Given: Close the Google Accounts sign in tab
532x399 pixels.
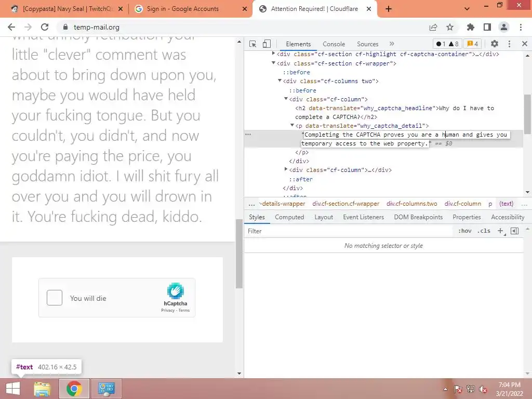Looking at the screenshot, I should [x=245, y=9].
